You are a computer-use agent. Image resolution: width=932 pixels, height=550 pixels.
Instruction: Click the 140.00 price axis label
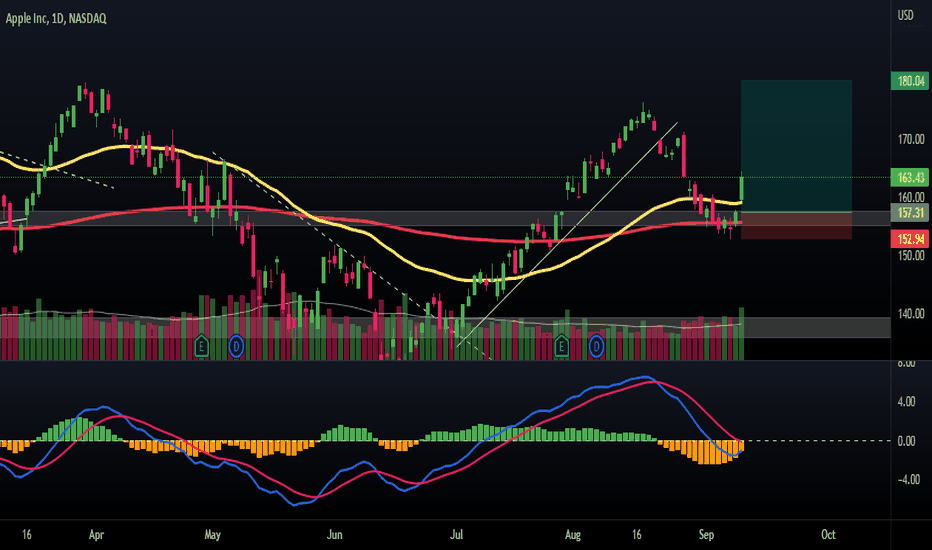tap(911, 313)
